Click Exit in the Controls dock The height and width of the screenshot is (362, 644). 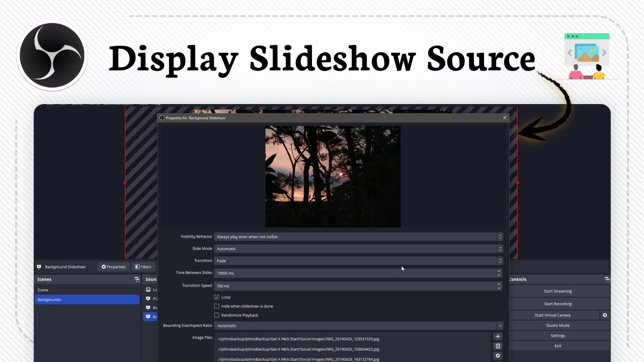557,346
